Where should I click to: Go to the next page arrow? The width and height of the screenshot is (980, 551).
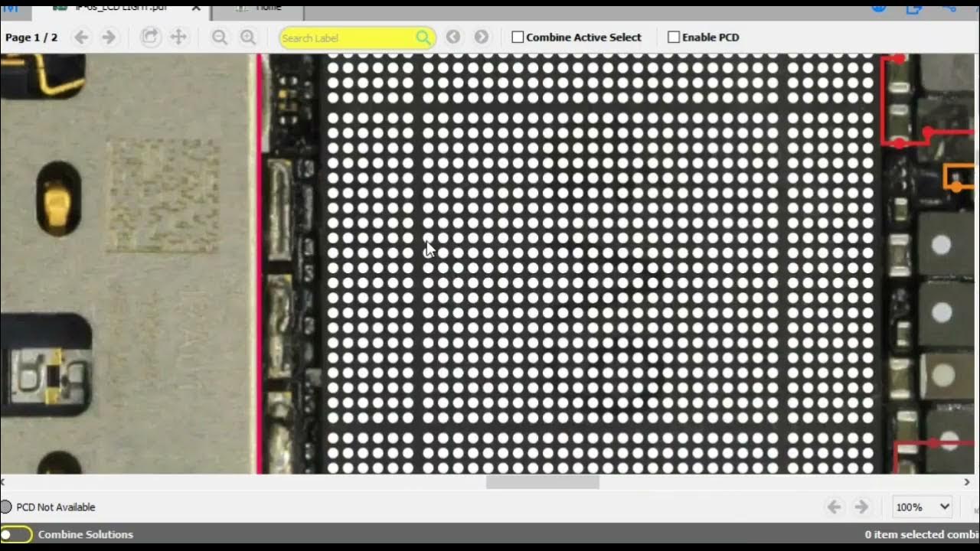109,37
